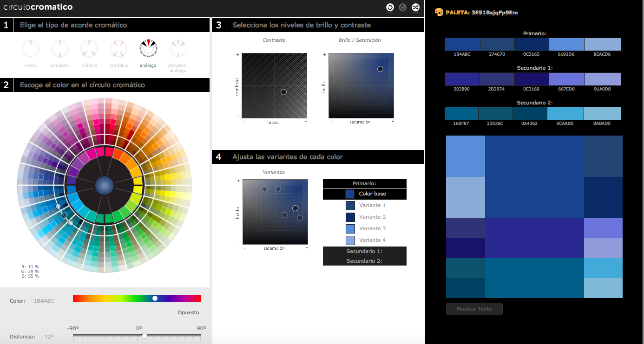Viewport: 644px width, 344px height.
Task: Pick the triádico scheme icon
Action: pos(89,48)
